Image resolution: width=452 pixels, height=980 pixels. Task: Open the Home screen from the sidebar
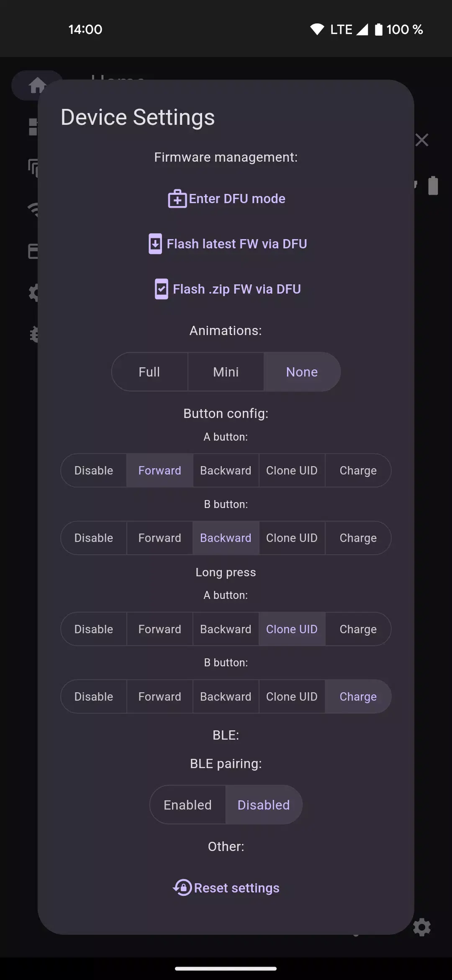pyautogui.click(x=37, y=85)
